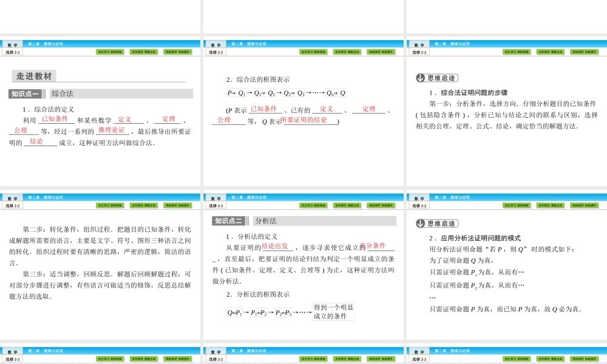607x364 pixels.
Task: Click the 思维启迪 arrow icon on top-right slide
Action: 419,78
